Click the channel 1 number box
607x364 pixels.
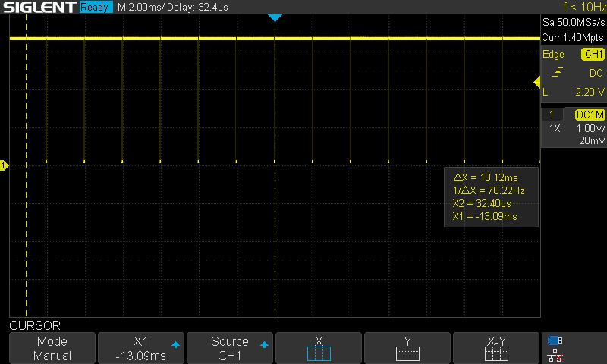[552, 115]
